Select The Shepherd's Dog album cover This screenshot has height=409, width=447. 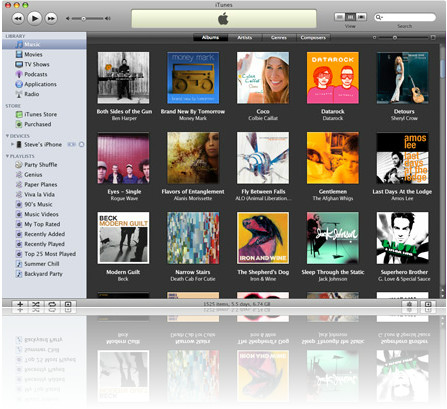point(263,238)
